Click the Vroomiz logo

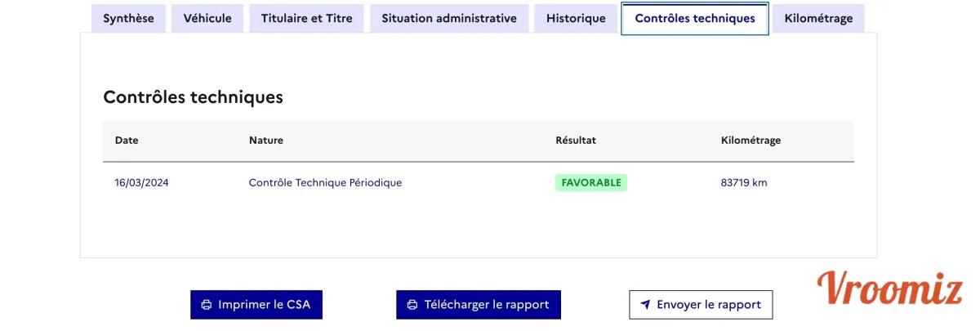(889, 288)
